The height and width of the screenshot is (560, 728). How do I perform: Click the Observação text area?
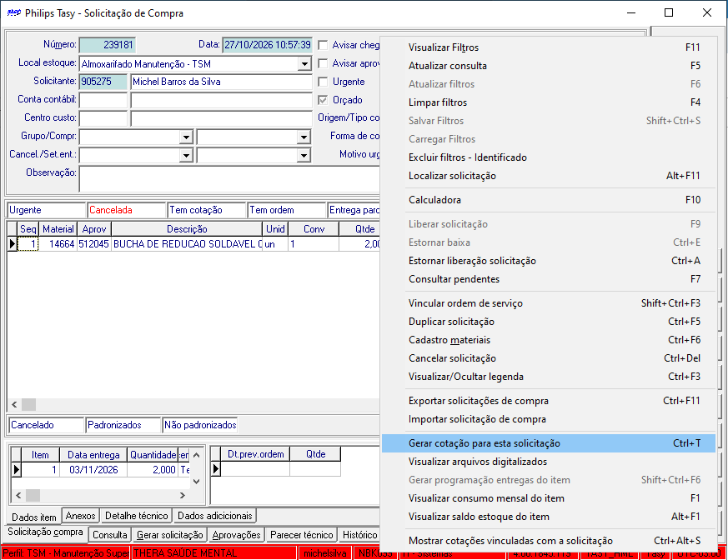[x=230, y=178]
